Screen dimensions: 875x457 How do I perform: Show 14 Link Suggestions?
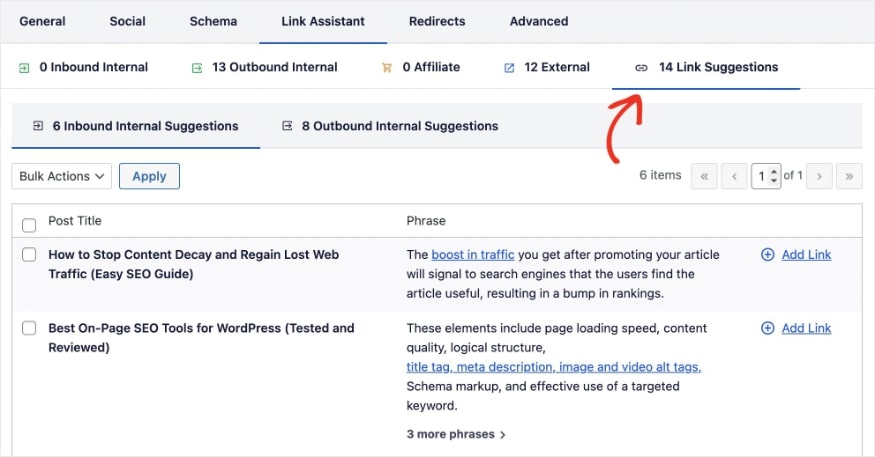click(x=718, y=67)
